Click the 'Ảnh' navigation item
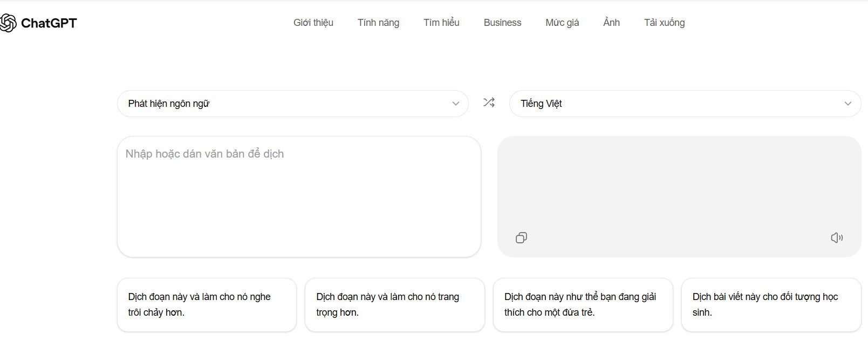868x354 pixels. tap(611, 23)
